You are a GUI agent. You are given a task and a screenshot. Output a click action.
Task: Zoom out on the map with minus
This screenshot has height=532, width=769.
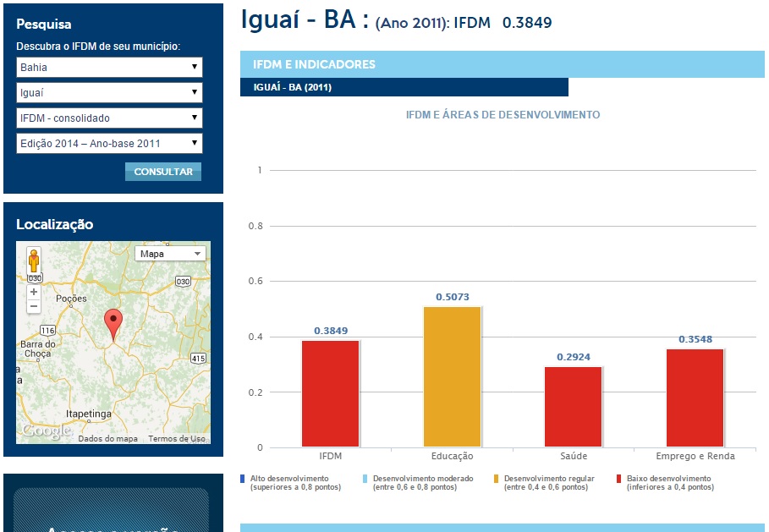click(x=34, y=306)
